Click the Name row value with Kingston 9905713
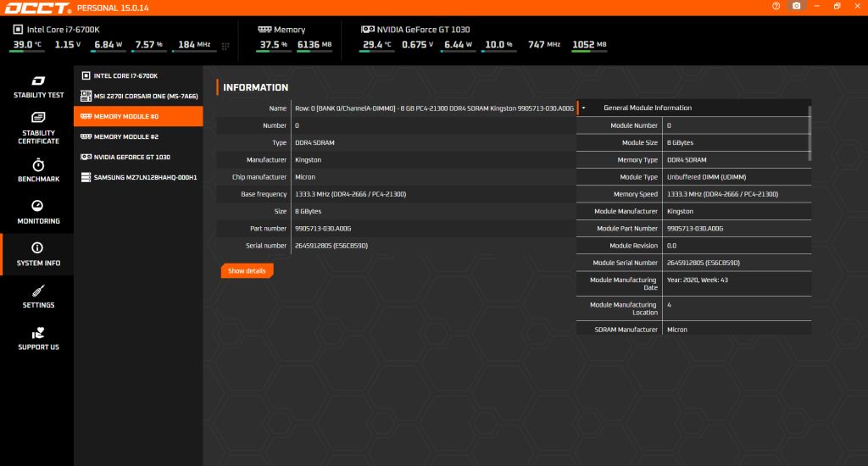Viewport: 868px width, 466px height. (x=434, y=108)
